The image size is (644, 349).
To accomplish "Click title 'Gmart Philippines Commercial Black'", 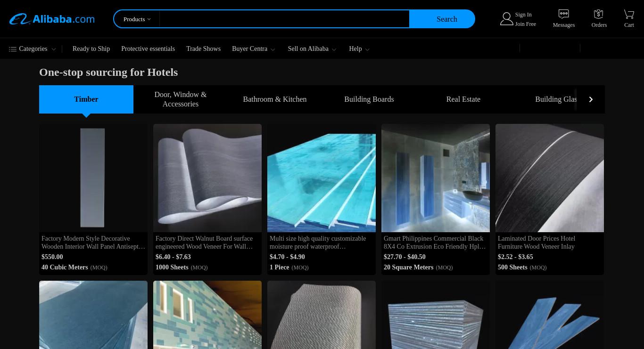I will pos(434,243).
